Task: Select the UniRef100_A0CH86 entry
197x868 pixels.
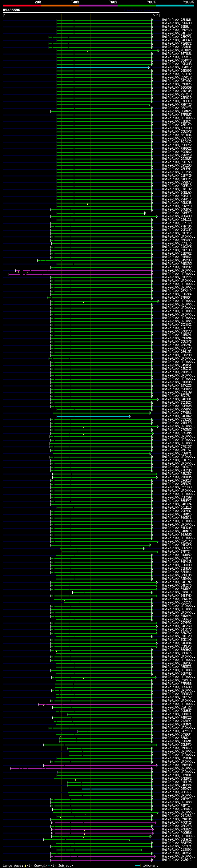Action: 177,833
